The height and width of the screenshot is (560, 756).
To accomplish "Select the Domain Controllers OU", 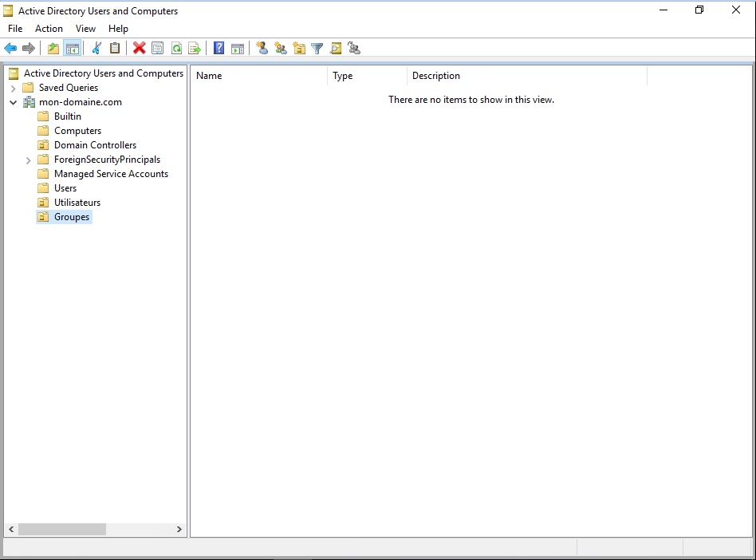I will tap(95, 144).
